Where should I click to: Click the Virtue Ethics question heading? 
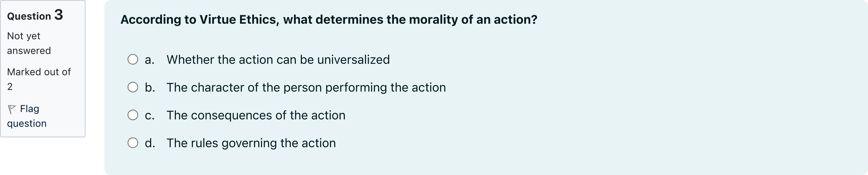[x=328, y=19]
